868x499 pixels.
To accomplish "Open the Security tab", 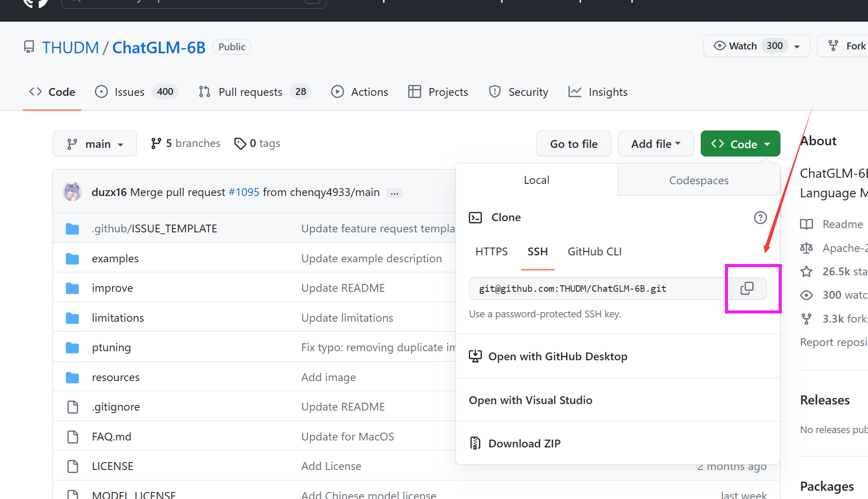I will [518, 92].
